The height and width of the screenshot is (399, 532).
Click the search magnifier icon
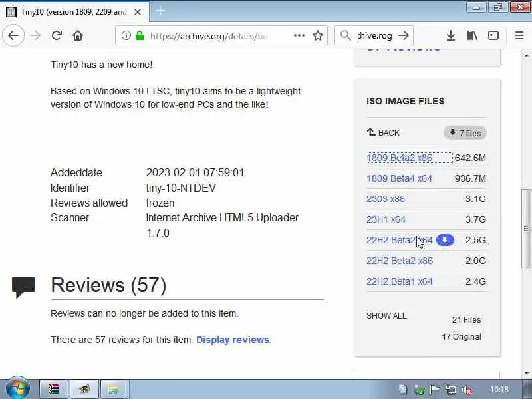pyautogui.click(x=345, y=35)
